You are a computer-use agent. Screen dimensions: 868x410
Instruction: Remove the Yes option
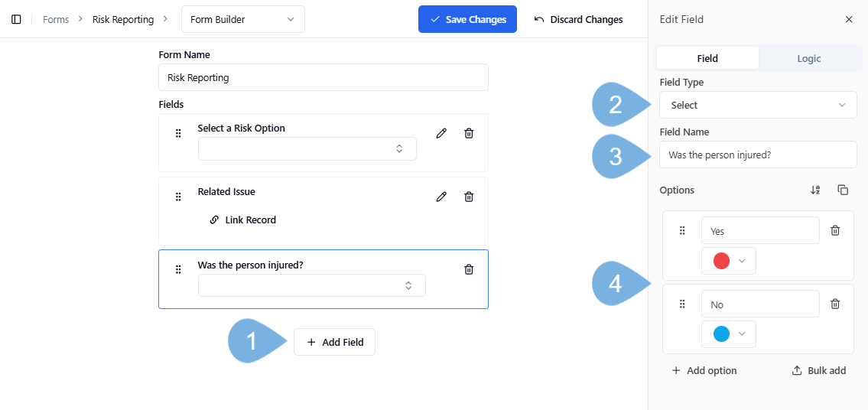[x=835, y=230]
